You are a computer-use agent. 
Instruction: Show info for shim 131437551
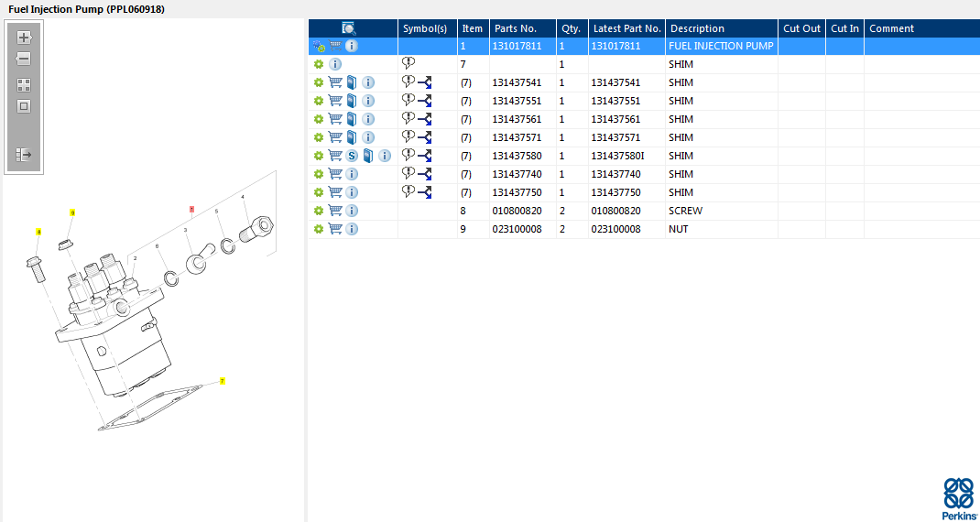coord(368,101)
